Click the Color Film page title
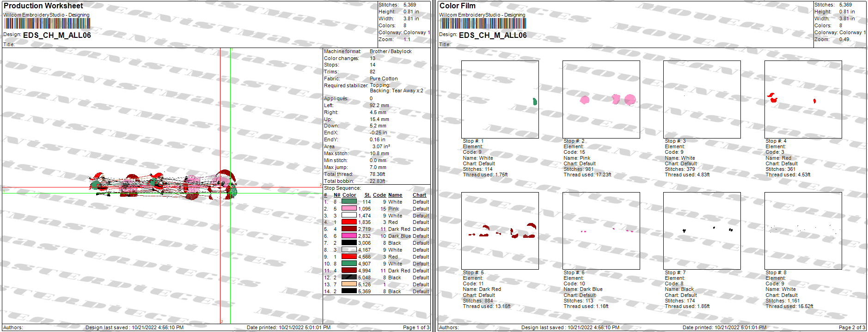Image resolution: width=868 pixels, height=332 pixels. click(457, 6)
